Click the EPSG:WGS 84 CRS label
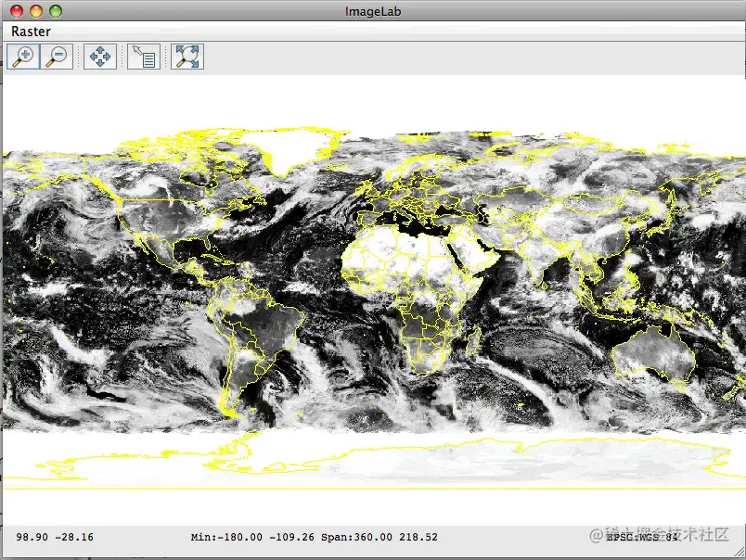Image resolution: width=746 pixels, height=560 pixels. 642,537
